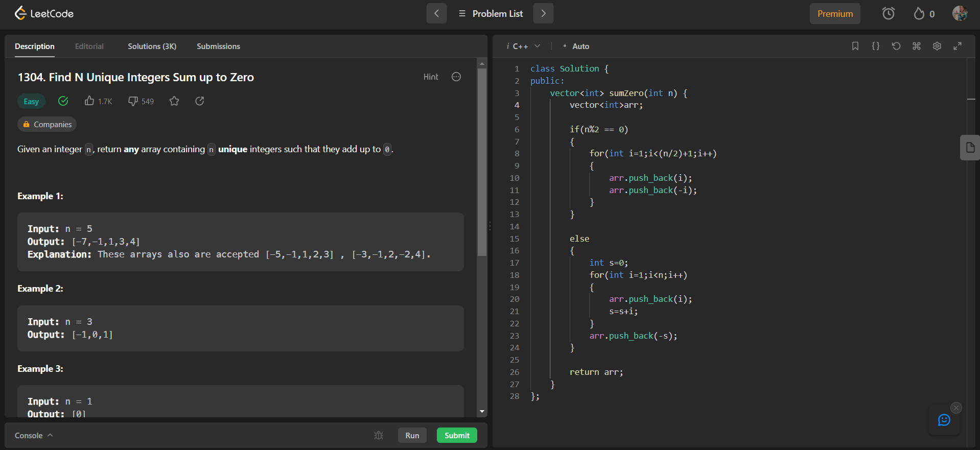The width and height of the screenshot is (980, 450).
Task: Toggle fullscreen editor icon
Action: 958,46
